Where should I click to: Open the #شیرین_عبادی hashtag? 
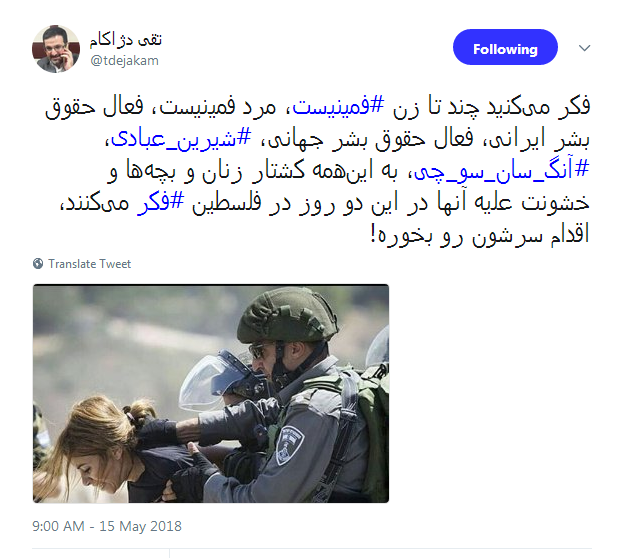(181, 139)
